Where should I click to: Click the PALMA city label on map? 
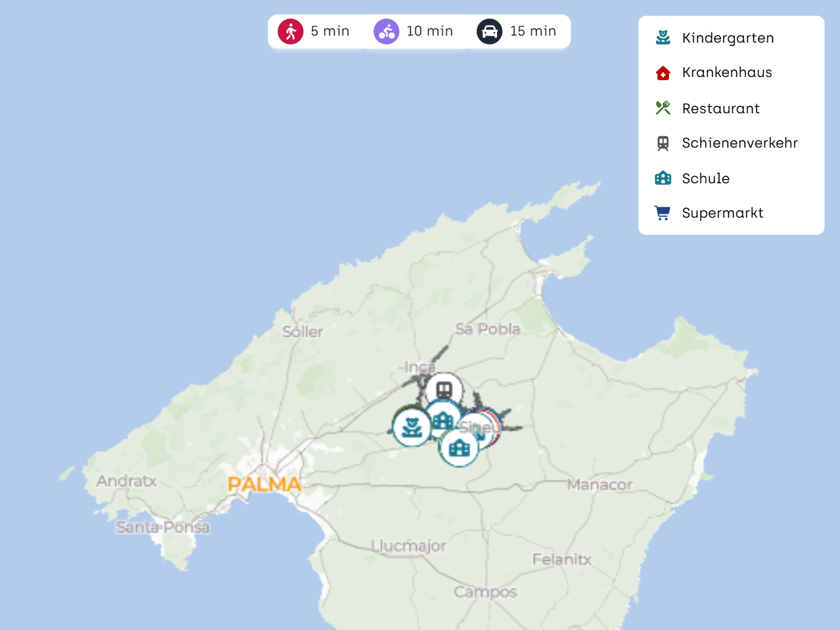[264, 484]
